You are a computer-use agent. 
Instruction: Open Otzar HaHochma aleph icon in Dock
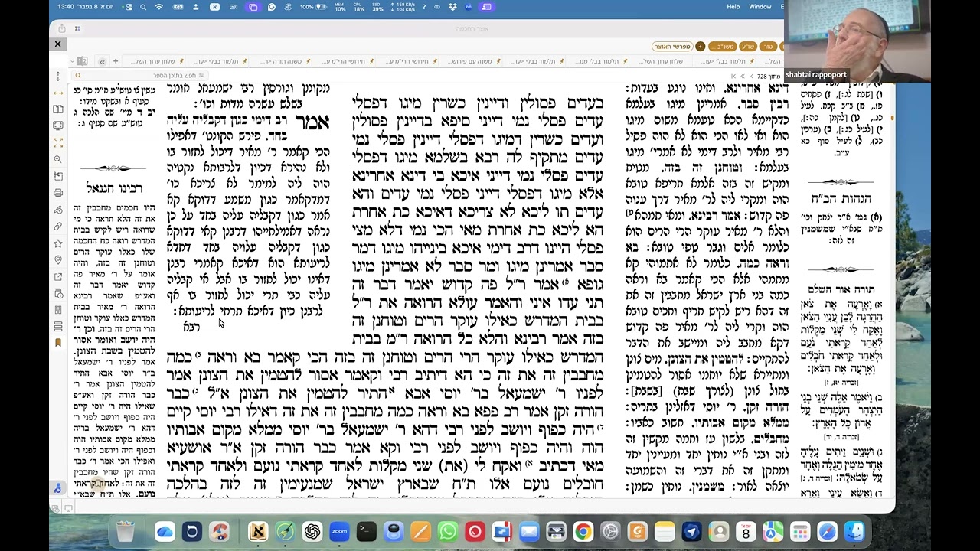click(258, 531)
